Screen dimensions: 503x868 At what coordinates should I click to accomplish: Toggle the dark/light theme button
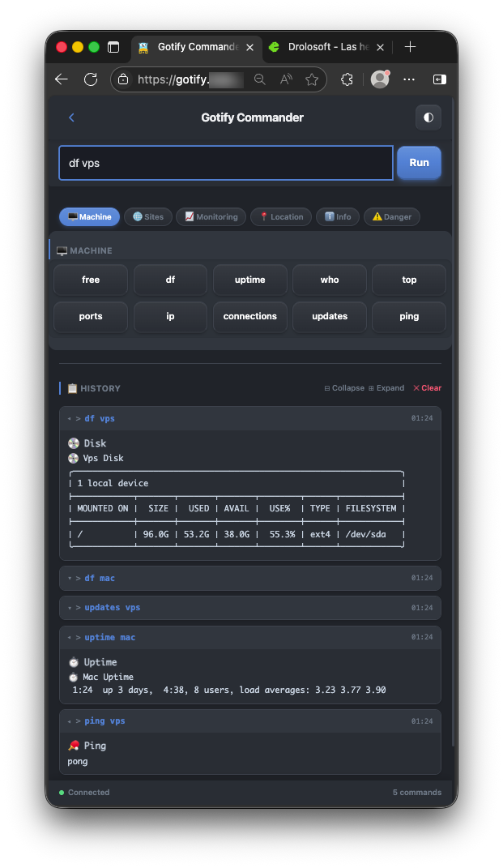428,118
